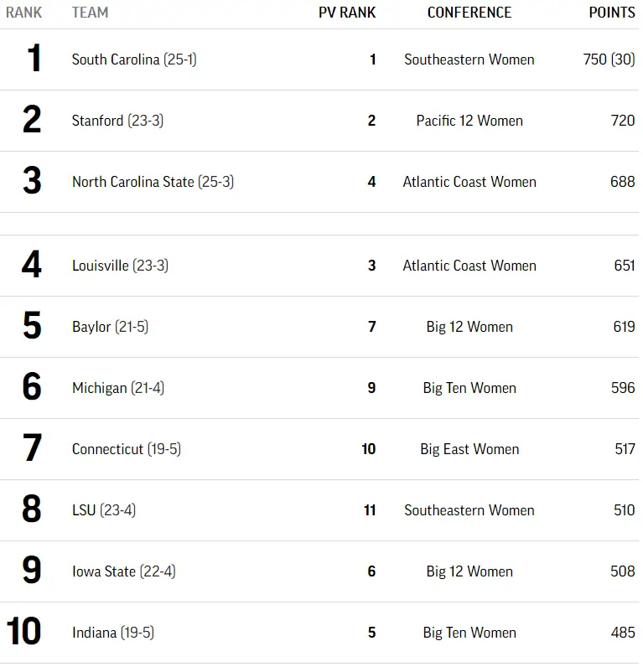Click the TEAM column header

tap(90, 13)
